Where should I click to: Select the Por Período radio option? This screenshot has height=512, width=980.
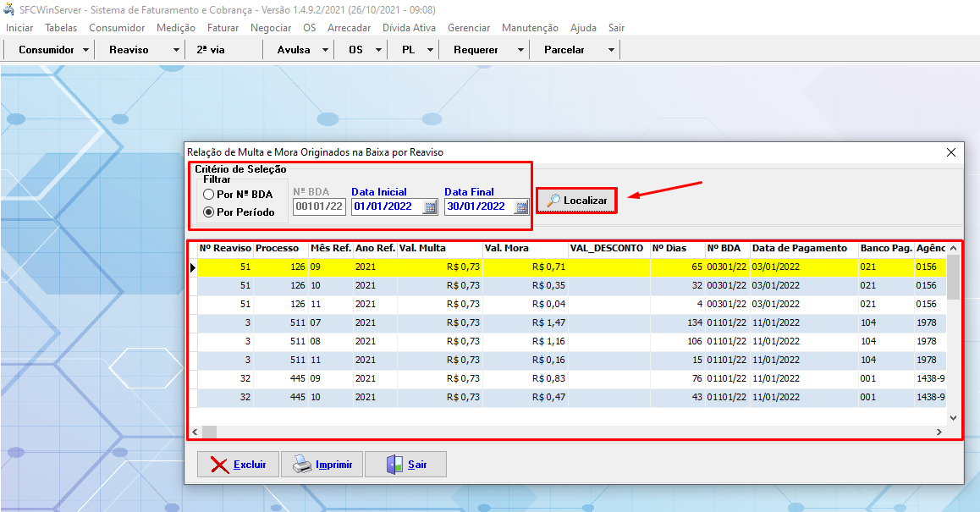click(209, 212)
